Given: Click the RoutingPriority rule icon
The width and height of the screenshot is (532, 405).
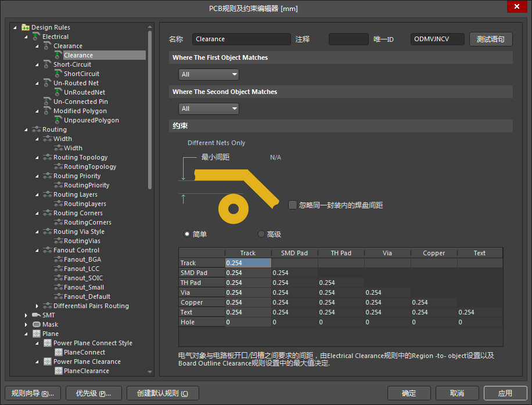Looking at the screenshot, I should point(58,185).
